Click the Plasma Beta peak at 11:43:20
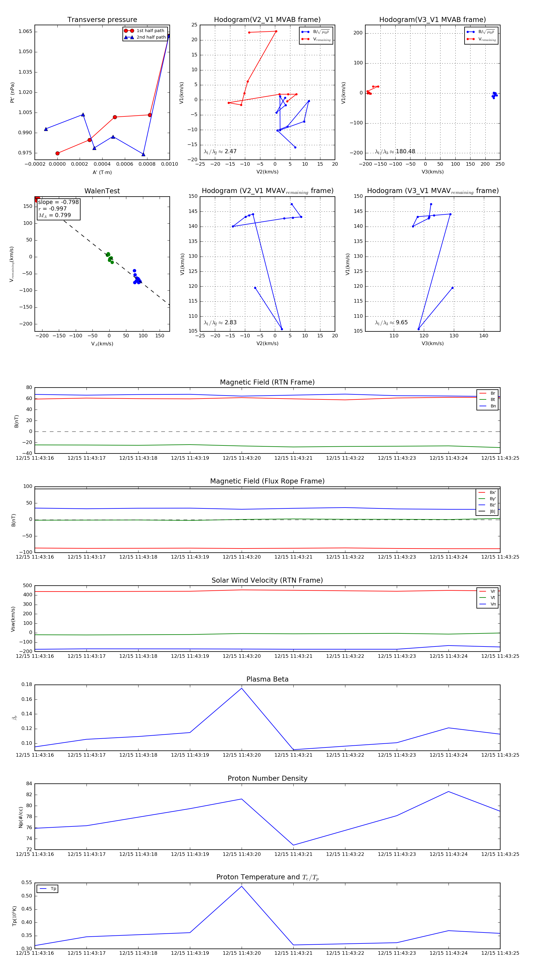The width and height of the screenshot is (535, 980). pyautogui.click(x=241, y=688)
